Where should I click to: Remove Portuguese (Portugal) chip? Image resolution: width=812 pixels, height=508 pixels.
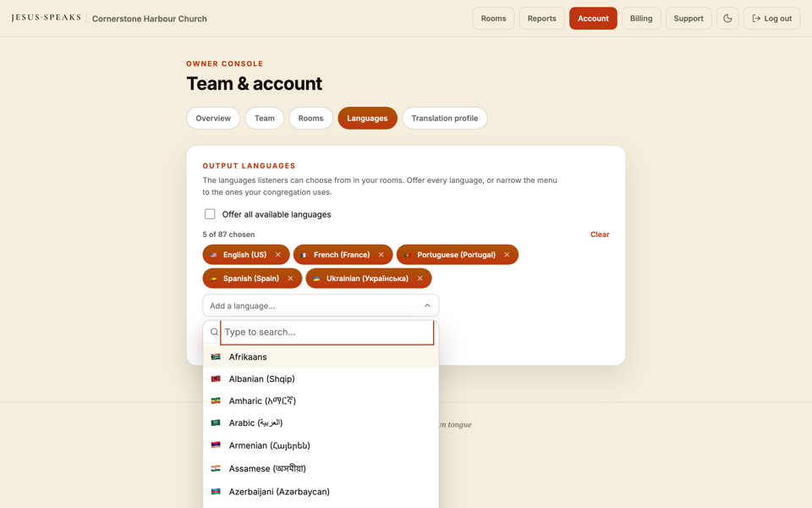point(507,255)
